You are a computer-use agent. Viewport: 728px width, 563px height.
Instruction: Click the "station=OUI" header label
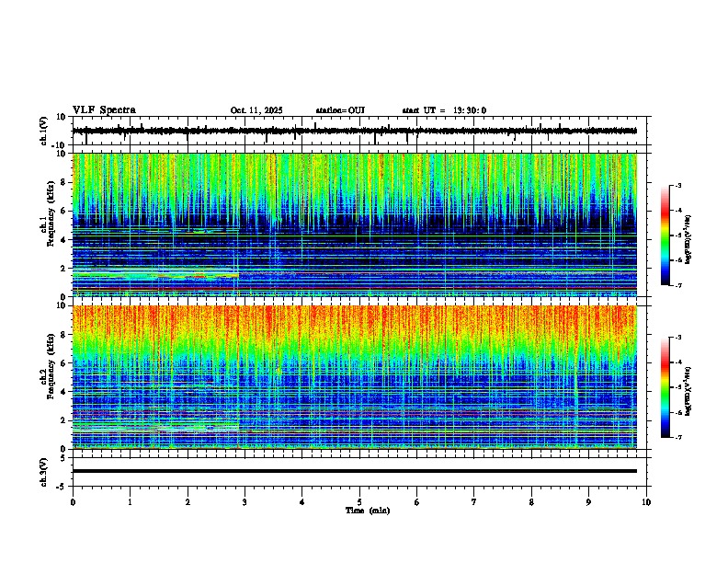click(x=340, y=110)
